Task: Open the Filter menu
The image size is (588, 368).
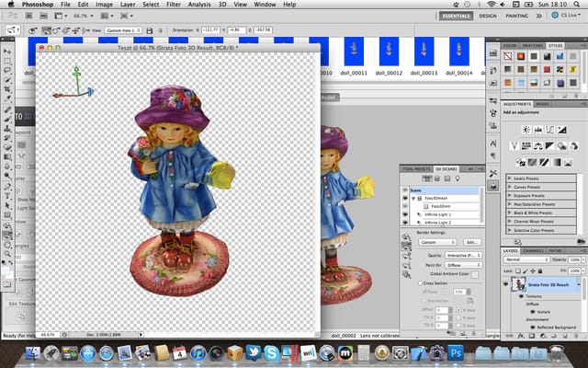Action: tap(174, 5)
